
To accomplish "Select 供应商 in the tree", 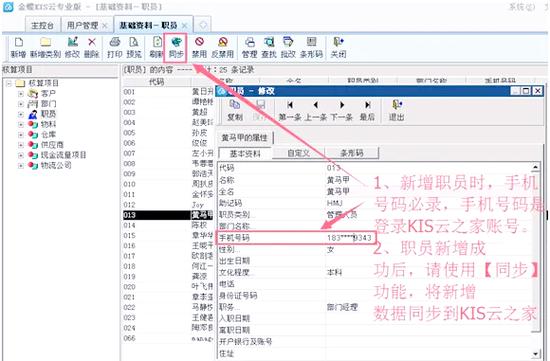I will [52, 145].
